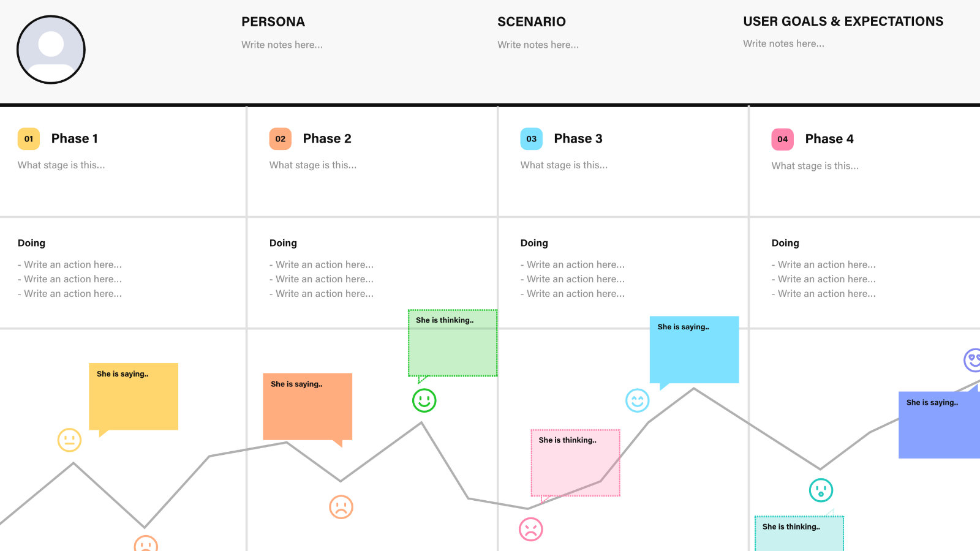This screenshot has height=551, width=980.
Task: Select the yellow neutral face emoji
Action: pyautogui.click(x=69, y=440)
